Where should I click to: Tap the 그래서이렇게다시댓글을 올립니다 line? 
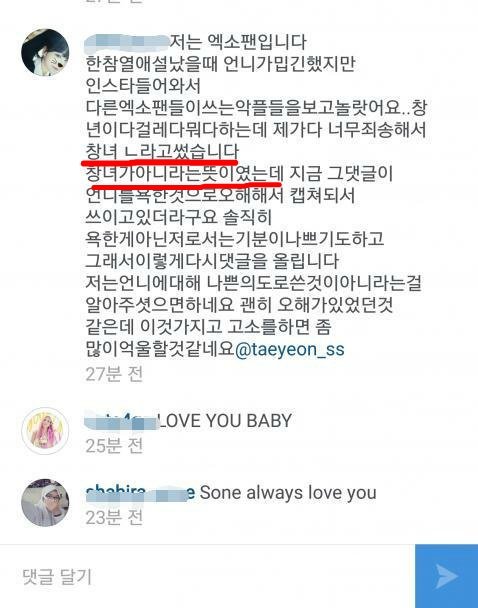[x=212, y=261]
